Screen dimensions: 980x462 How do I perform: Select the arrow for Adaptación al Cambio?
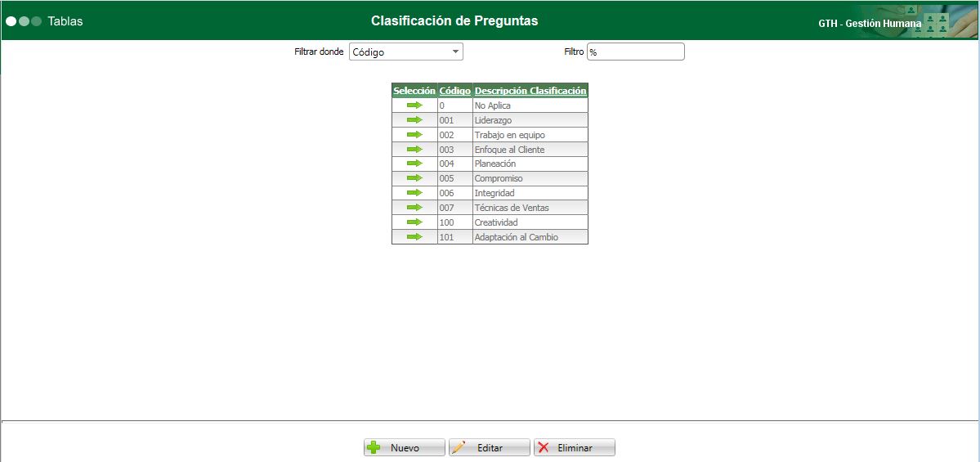point(414,237)
